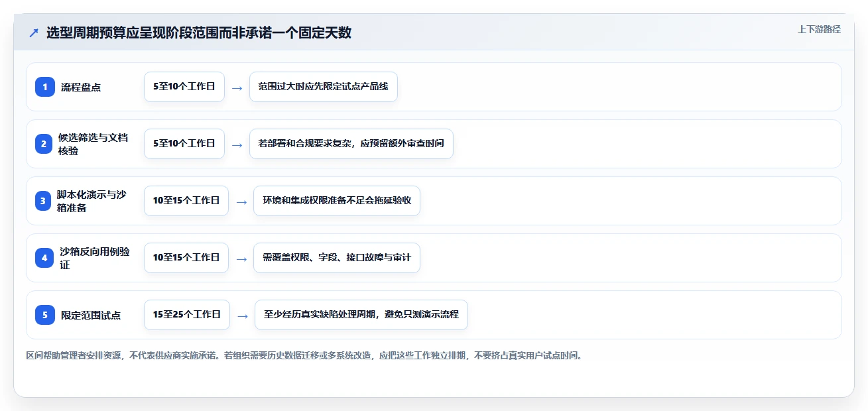Click the 流程盘点 step title
The image size is (868, 411).
(x=81, y=87)
